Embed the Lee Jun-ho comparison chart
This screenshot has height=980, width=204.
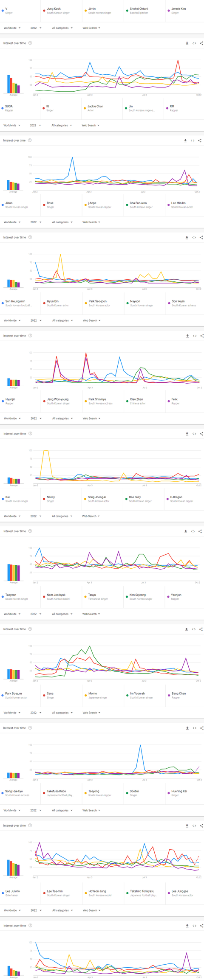[x=194, y=926]
